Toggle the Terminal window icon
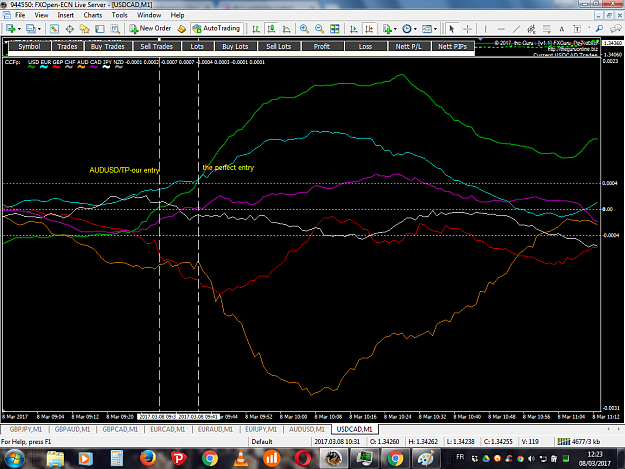Screen dimensions: 625x469 (100, 29)
